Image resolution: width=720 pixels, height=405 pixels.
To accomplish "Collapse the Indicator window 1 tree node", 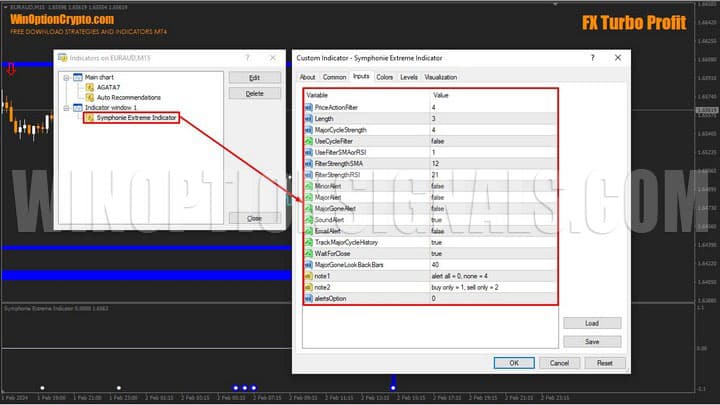I will click(66, 107).
